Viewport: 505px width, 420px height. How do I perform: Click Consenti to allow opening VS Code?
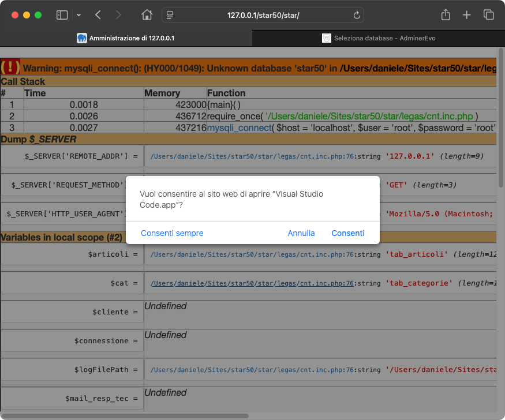(348, 233)
